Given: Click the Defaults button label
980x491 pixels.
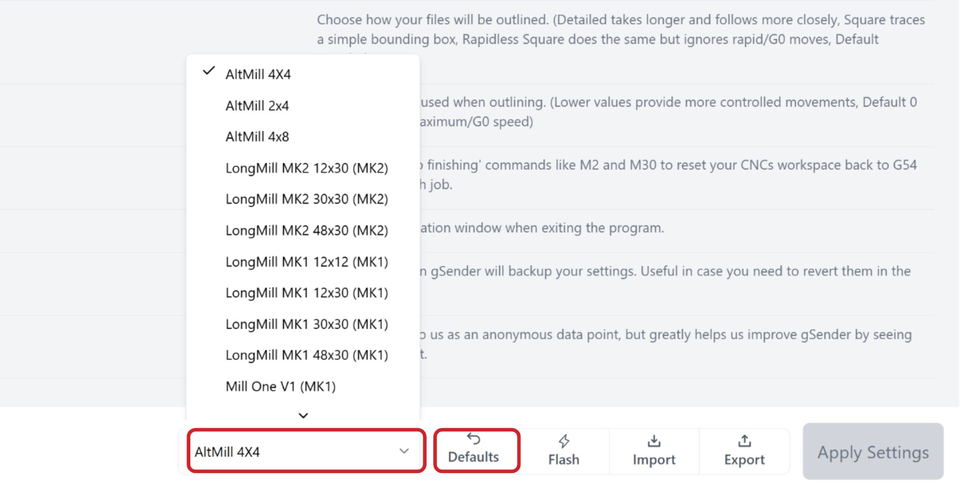Looking at the screenshot, I should (x=473, y=457).
